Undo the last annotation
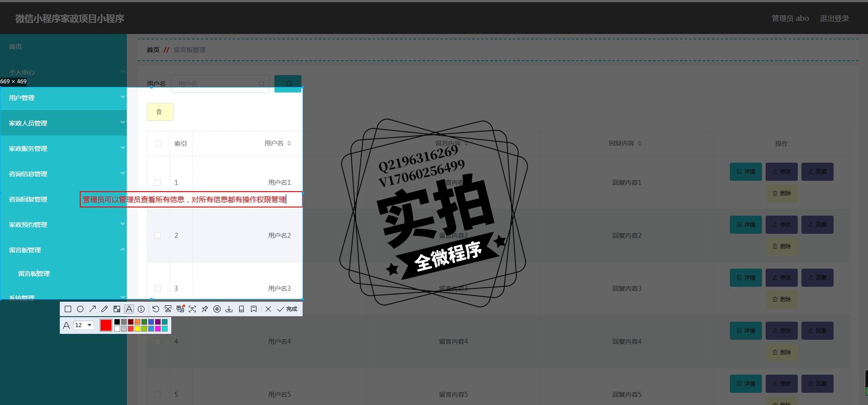This screenshot has width=868, height=405. [156, 309]
